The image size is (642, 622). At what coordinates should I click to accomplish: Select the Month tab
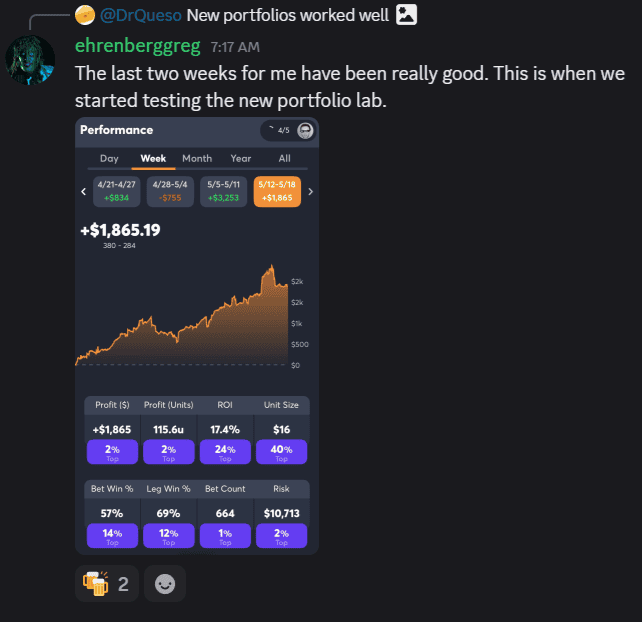(197, 158)
